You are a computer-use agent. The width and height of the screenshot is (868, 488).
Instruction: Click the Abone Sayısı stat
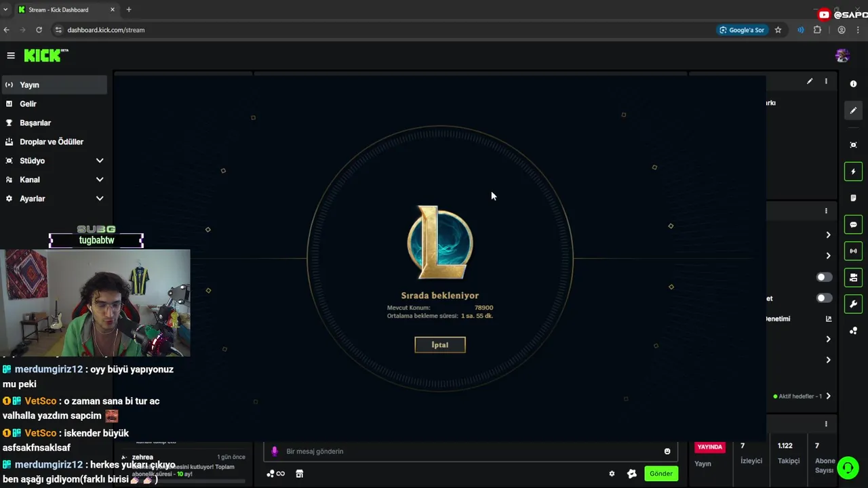click(825, 457)
